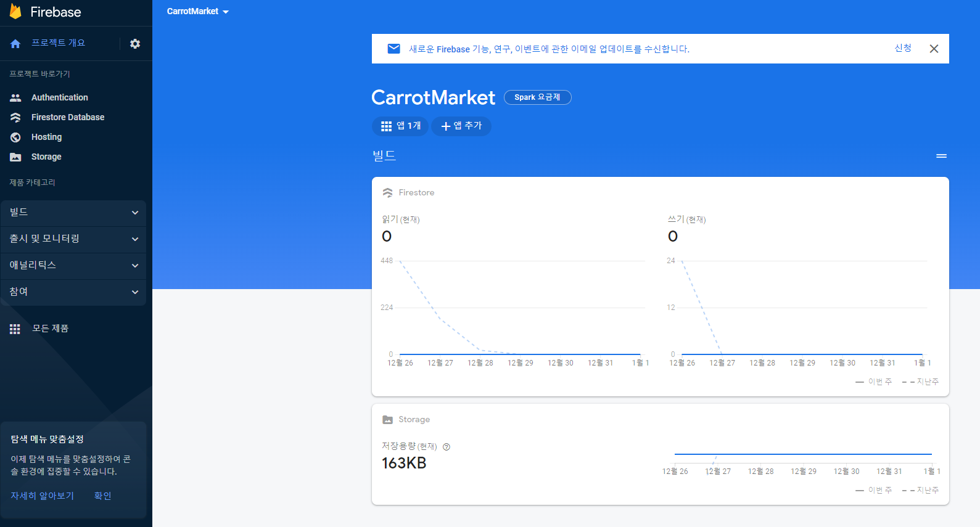Collapse the 빌드 section with minus icon
The image size is (980, 527).
click(x=941, y=156)
